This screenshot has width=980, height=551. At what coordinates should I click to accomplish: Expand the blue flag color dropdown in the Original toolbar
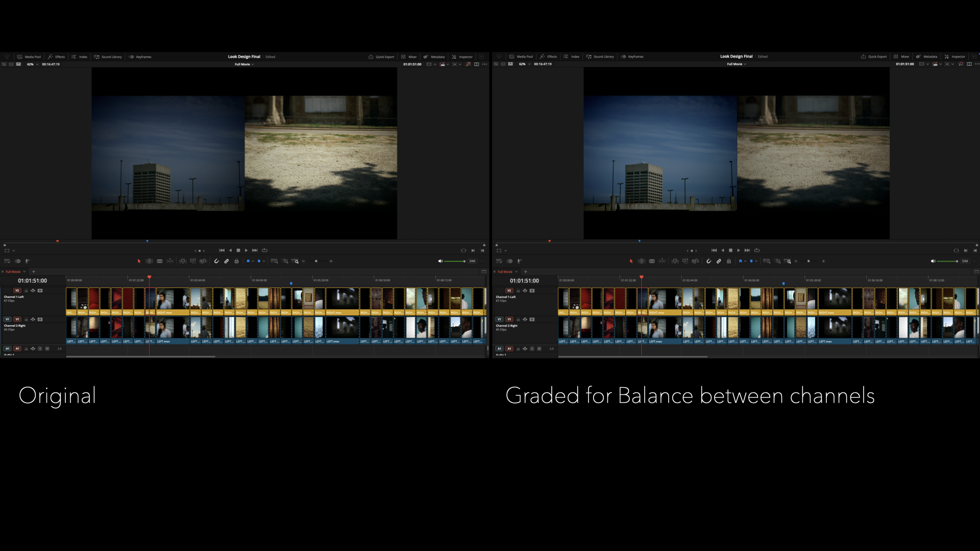click(253, 261)
